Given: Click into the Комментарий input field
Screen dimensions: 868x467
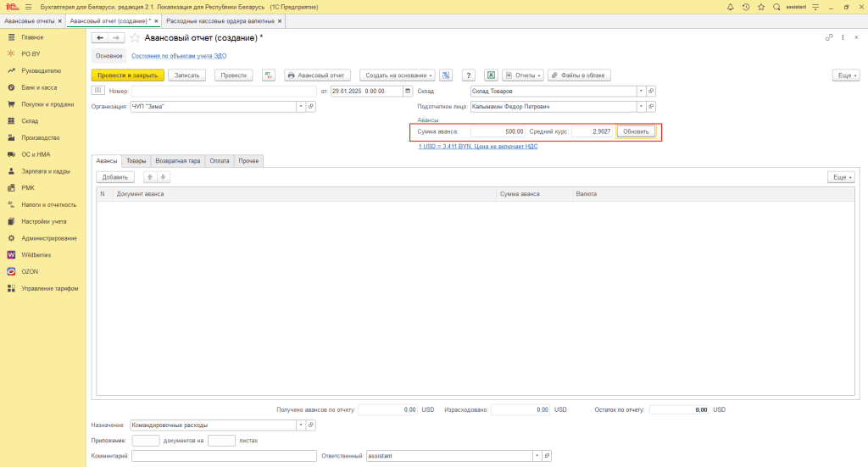Looking at the screenshot, I should [224, 456].
